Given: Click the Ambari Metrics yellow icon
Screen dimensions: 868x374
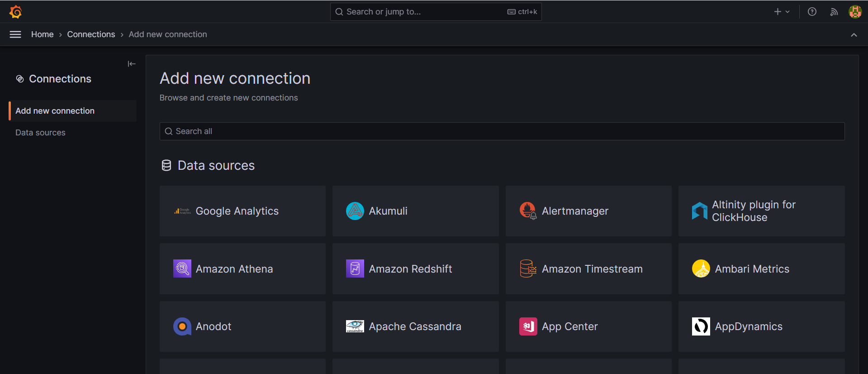Looking at the screenshot, I should [x=701, y=269].
